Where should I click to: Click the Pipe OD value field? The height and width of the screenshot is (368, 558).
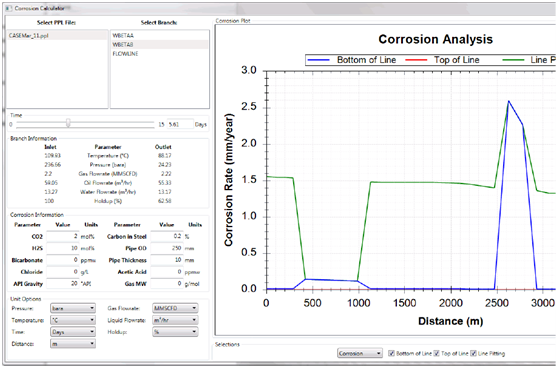pyautogui.click(x=167, y=248)
